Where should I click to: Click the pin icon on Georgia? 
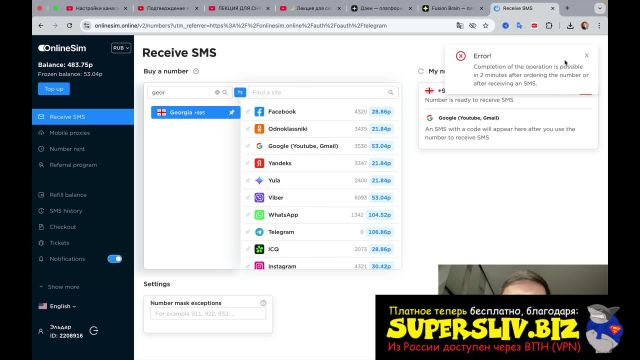(231, 112)
